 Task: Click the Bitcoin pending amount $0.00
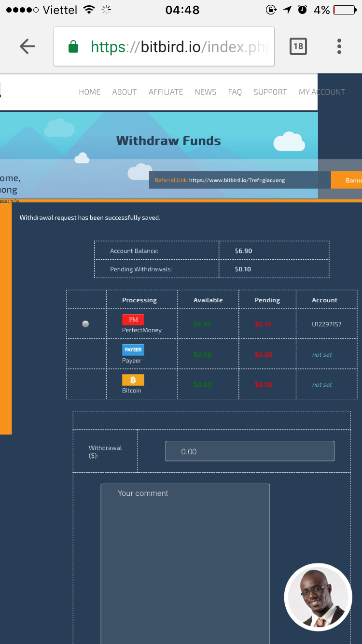coord(264,385)
